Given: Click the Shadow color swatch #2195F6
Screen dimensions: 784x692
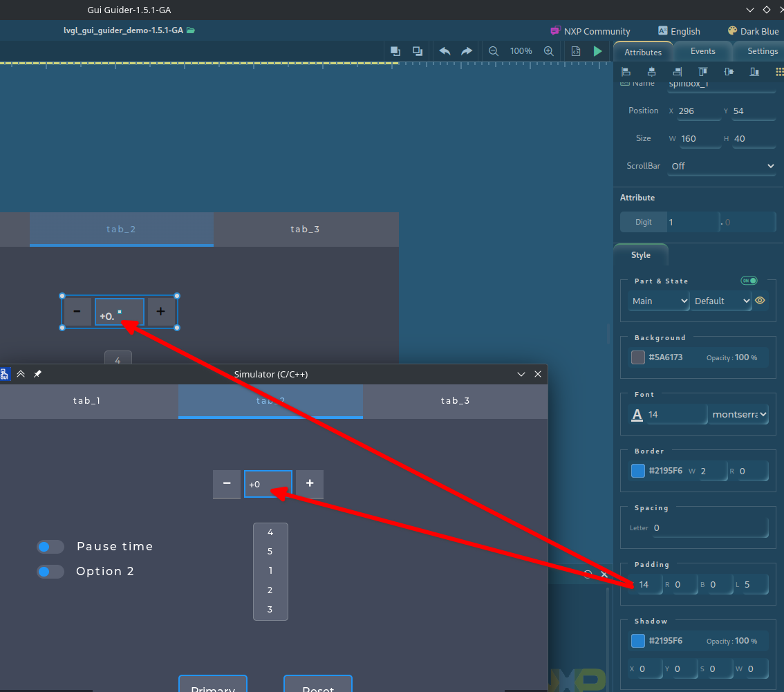Looking at the screenshot, I should [638, 641].
